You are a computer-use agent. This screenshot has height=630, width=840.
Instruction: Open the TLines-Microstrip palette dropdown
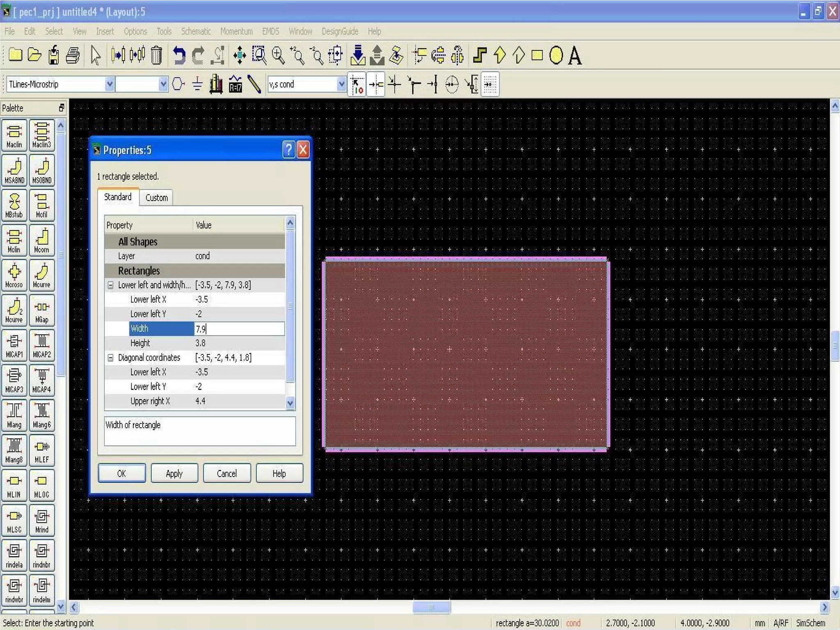coord(110,84)
